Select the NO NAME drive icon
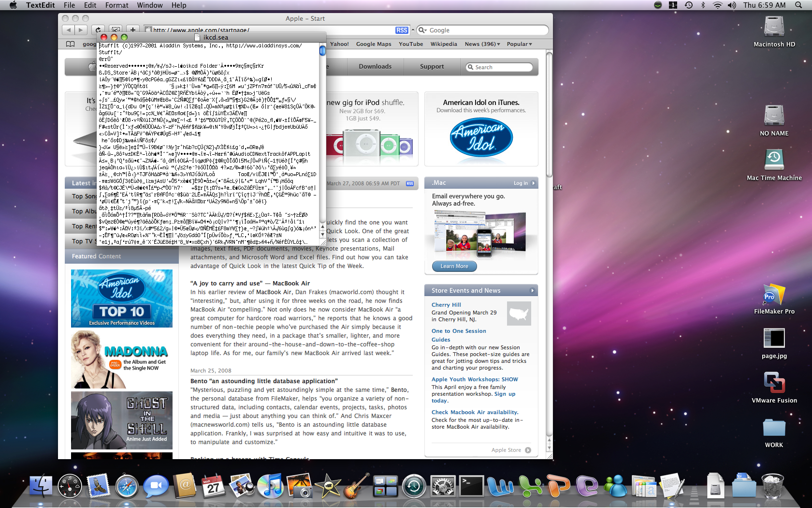 coord(774,120)
